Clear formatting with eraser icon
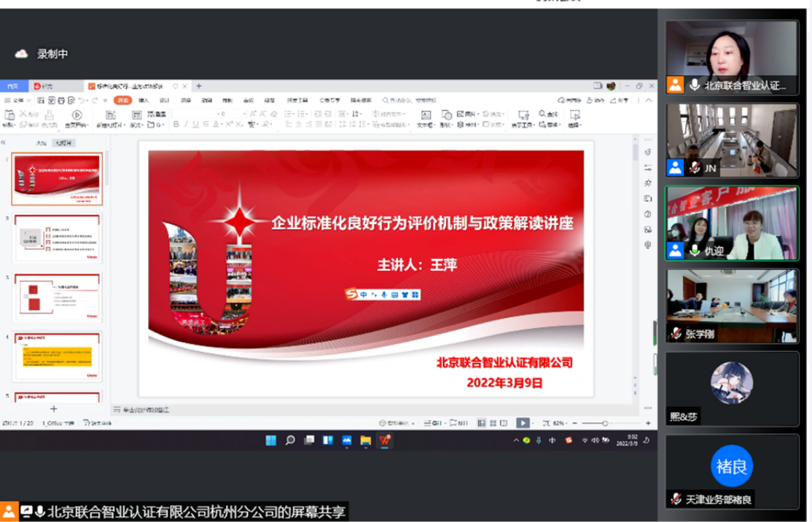The width and height of the screenshot is (812, 522). (x=273, y=114)
